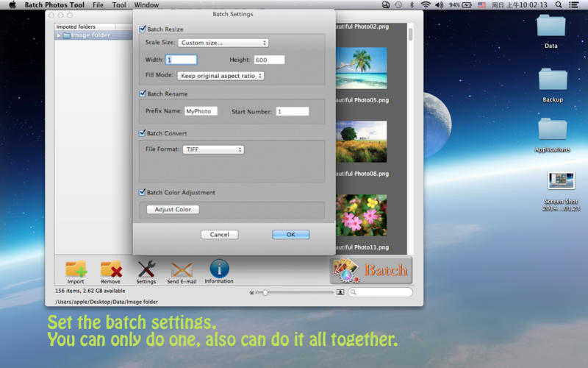This screenshot has width=588, height=368.
Task: Open Settings wrench and screwdriver icon
Action: tap(146, 269)
